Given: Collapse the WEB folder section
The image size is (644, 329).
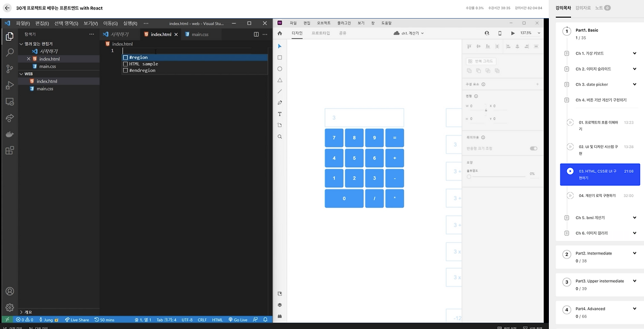Looking at the screenshot, I should (59, 74).
